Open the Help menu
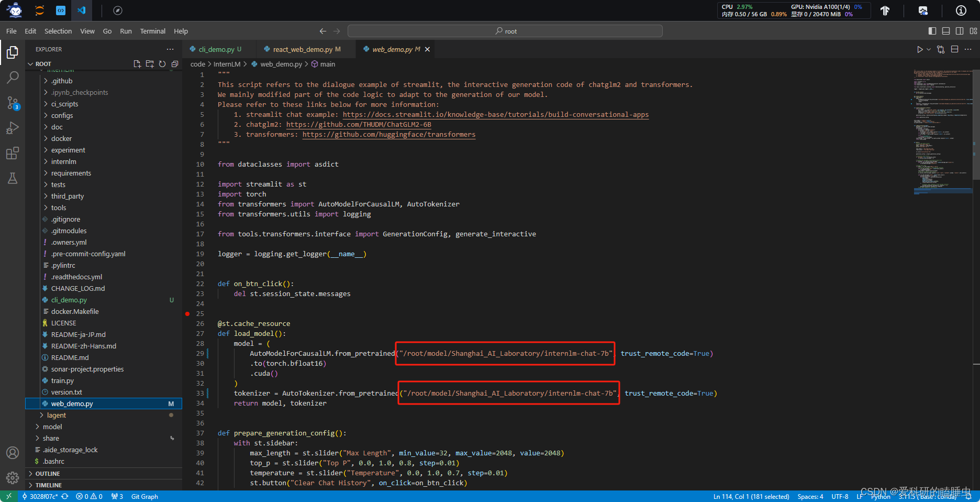The height and width of the screenshot is (502, 980). point(181,31)
